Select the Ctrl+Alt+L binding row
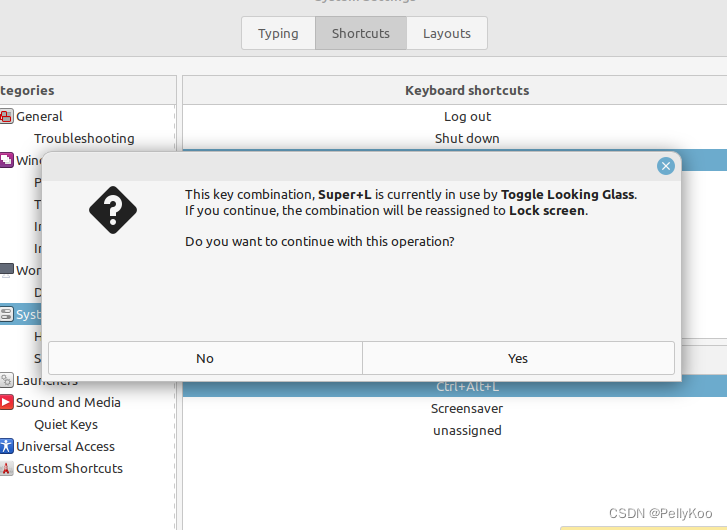This screenshot has height=530, width=727. [x=455, y=387]
